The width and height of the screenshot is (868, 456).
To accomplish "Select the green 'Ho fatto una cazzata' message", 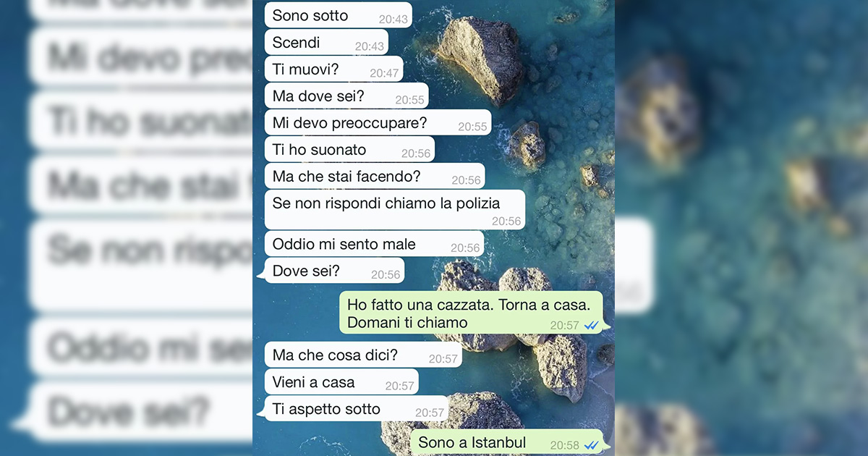I will pos(475,313).
